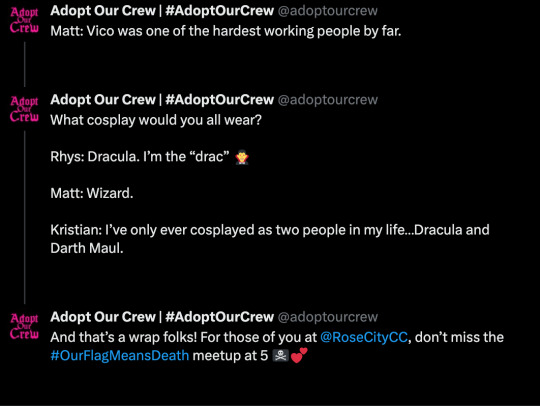The width and height of the screenshot is (540, 406).
Task: Open the "And that's a wrap folks!" tweet
Action: tap(277, 346)
